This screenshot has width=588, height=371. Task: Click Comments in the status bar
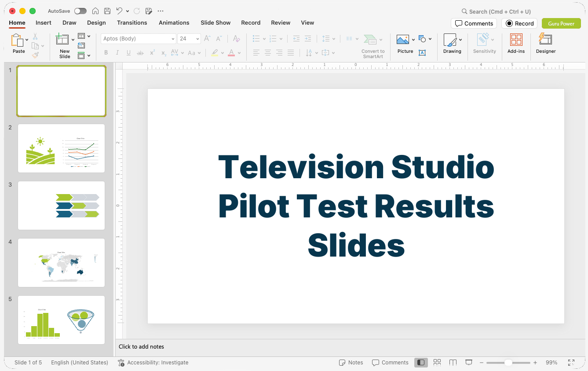(x=390, y=363)
